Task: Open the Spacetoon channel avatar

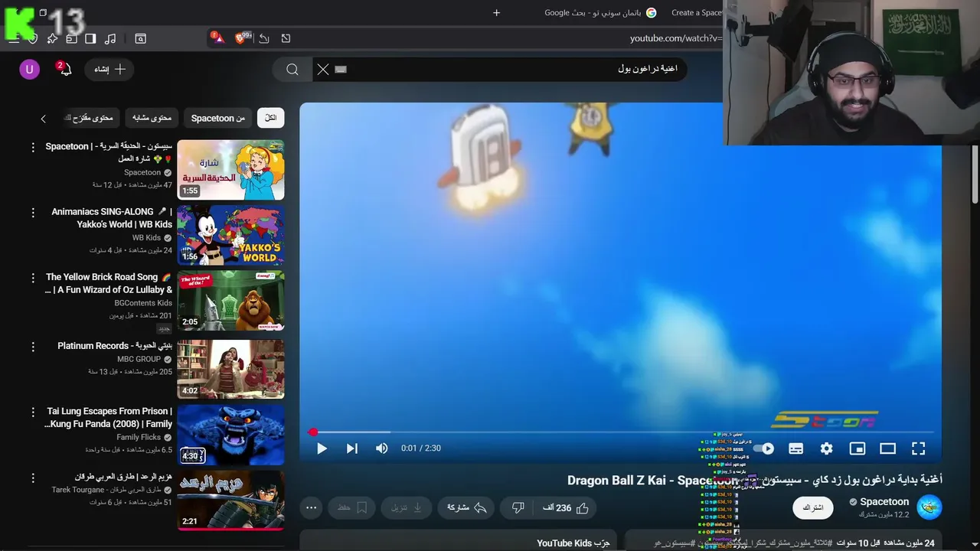Action: 929,507
